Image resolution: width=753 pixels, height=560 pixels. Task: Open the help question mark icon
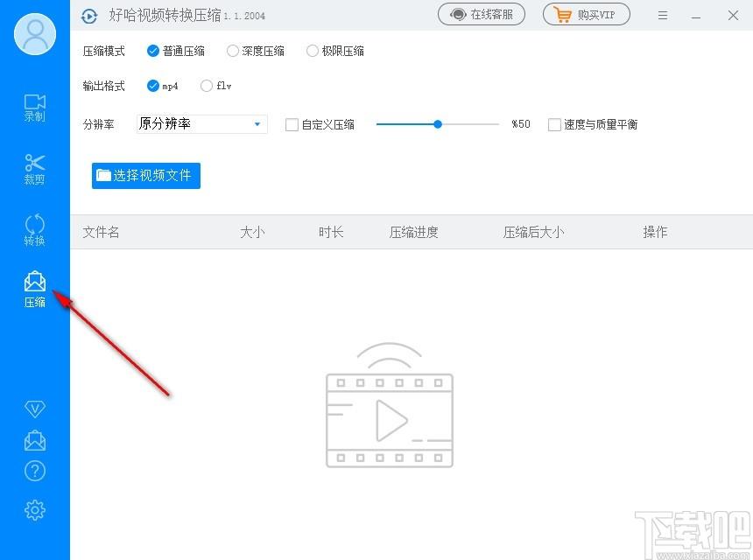(x=34, y=472)
